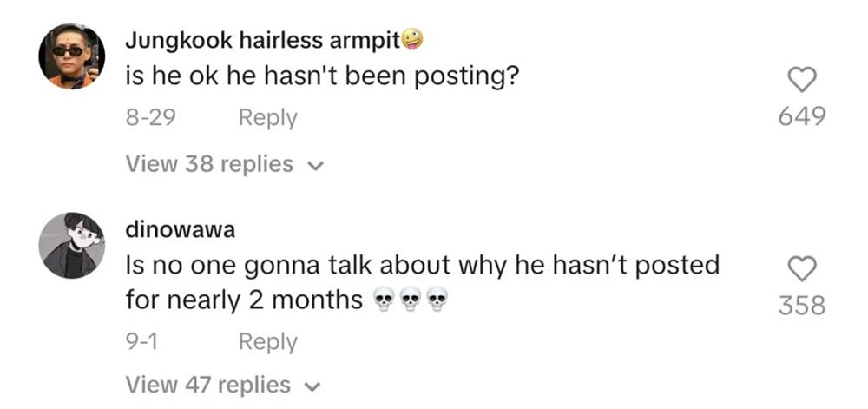Click the 358 like count
868x409 pixels.
801,306
